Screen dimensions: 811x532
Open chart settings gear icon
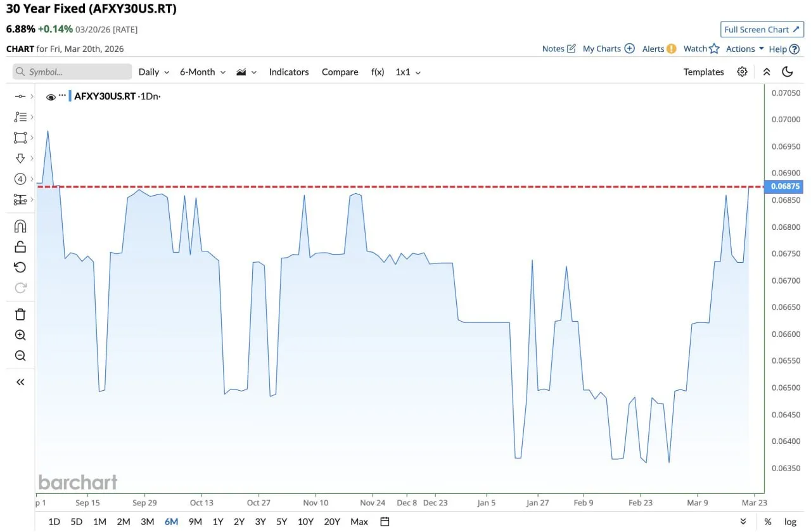click(742, 72)
